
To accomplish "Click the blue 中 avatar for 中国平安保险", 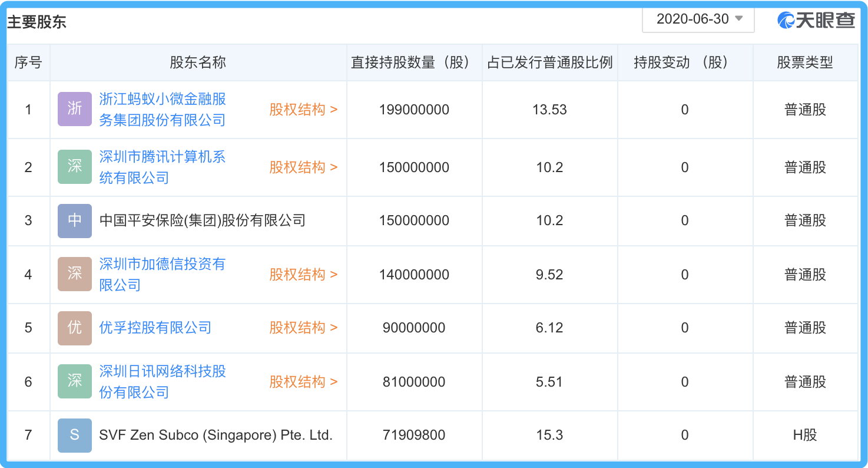I will click(x=75, y=220).
